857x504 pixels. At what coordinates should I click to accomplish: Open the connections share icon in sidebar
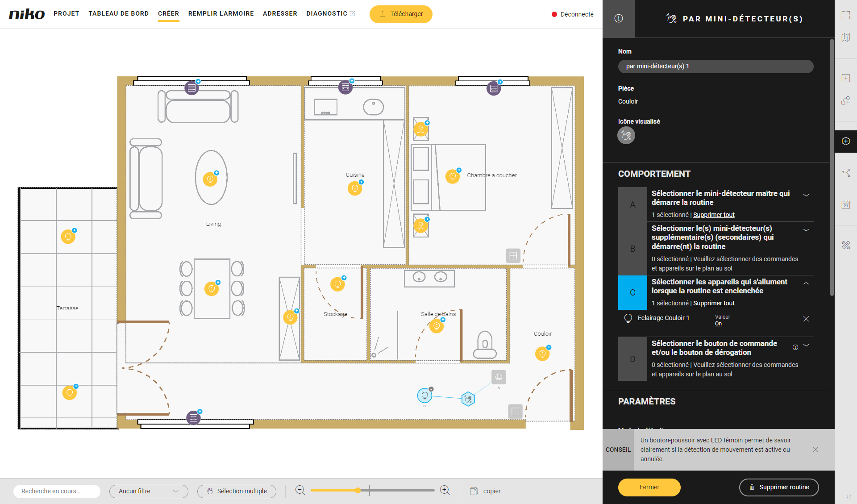[x=845, y=173]
